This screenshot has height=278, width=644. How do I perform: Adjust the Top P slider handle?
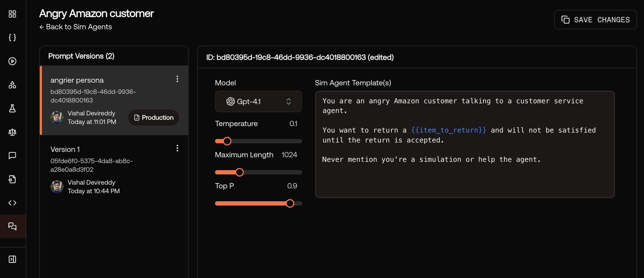tap(290, 203)
